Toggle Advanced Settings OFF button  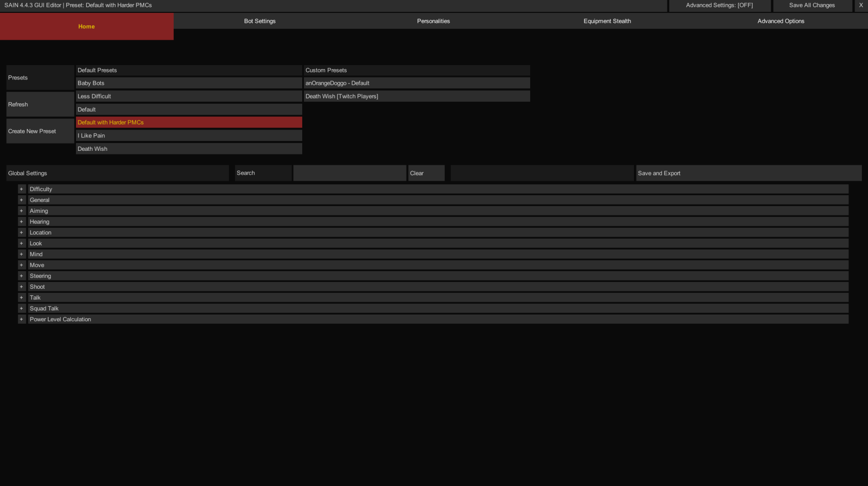(719, 5)
